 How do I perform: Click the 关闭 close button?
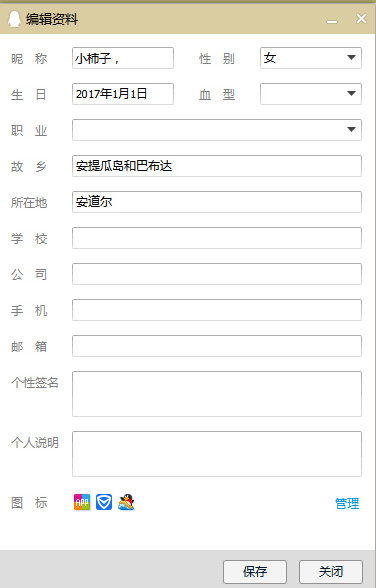click(x=331, y=572)
